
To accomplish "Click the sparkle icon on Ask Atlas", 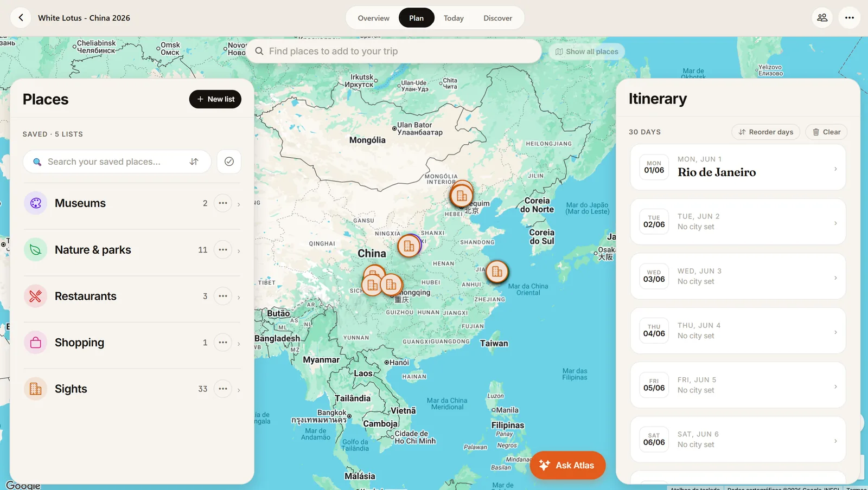I will pyautogui.click(x=545, y=465).
